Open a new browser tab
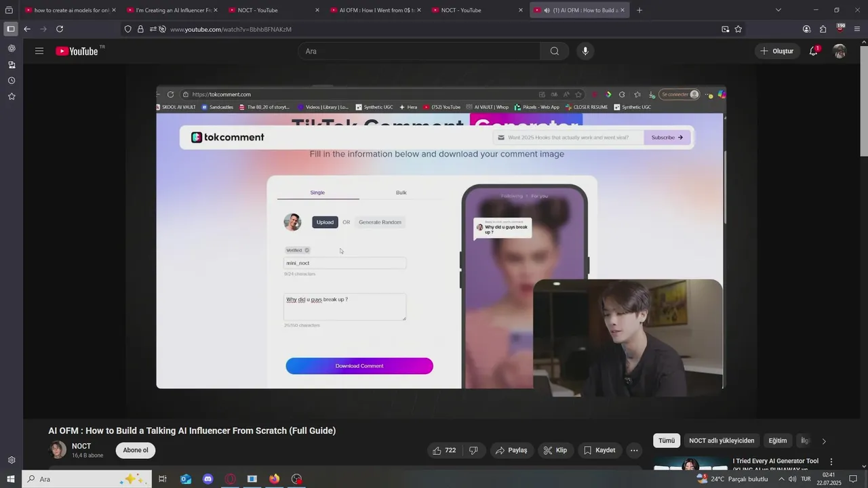Viewport: 868px width, 488px height. [x=639, y=10]
